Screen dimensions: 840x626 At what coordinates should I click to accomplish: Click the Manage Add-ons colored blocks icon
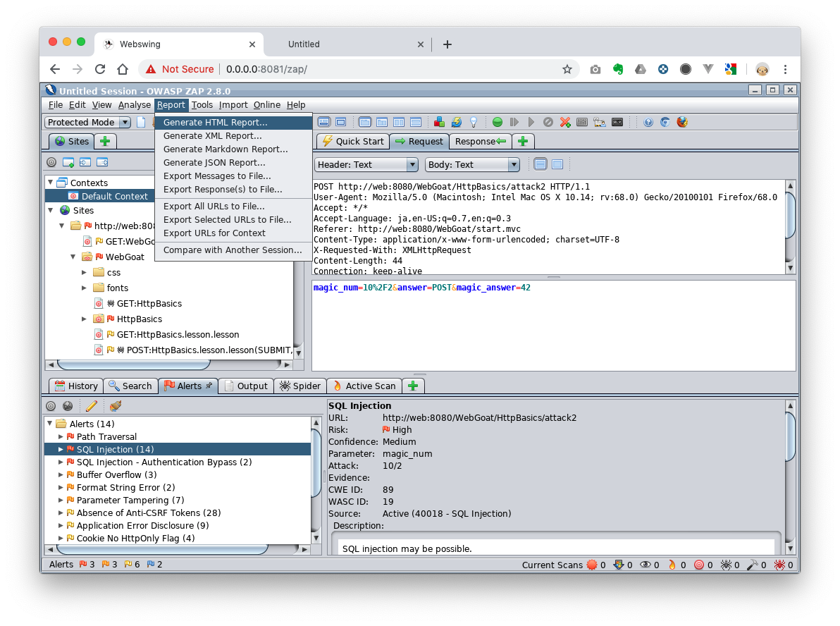tap(439, 122)
